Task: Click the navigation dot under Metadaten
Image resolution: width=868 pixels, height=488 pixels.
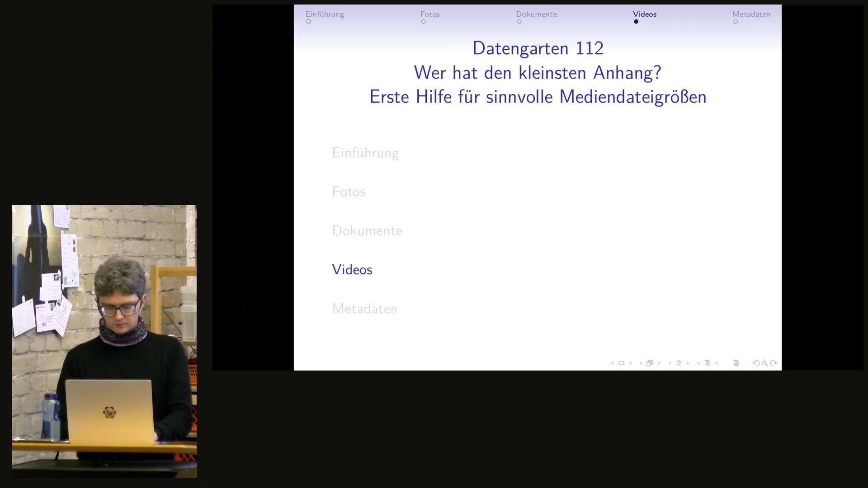Action: pos(736,22)
